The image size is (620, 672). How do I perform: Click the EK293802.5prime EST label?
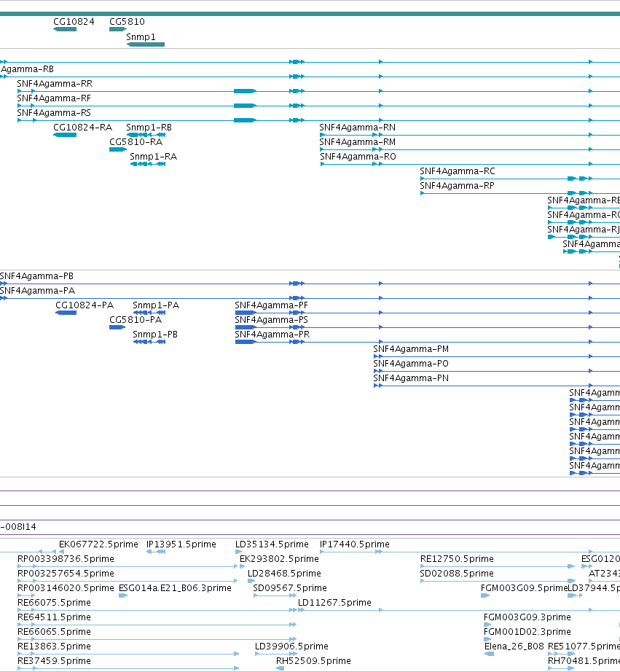(279, 559)
